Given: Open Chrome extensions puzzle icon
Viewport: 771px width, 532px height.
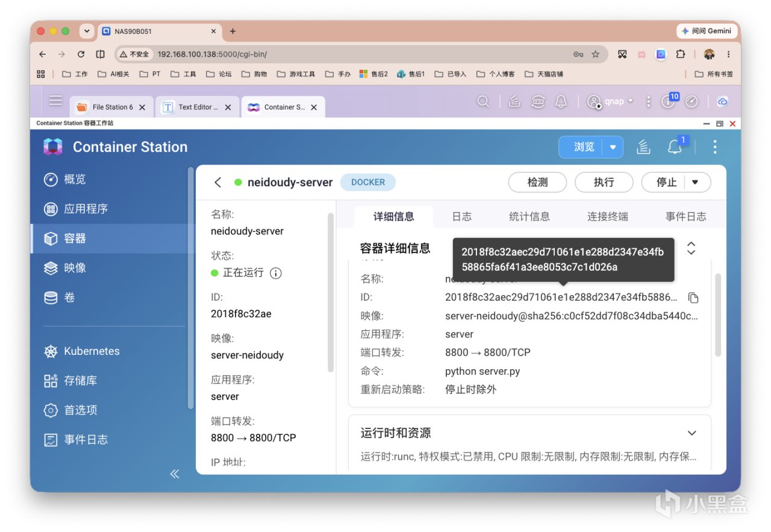Looking at the screenshot, I should [680, 54].
